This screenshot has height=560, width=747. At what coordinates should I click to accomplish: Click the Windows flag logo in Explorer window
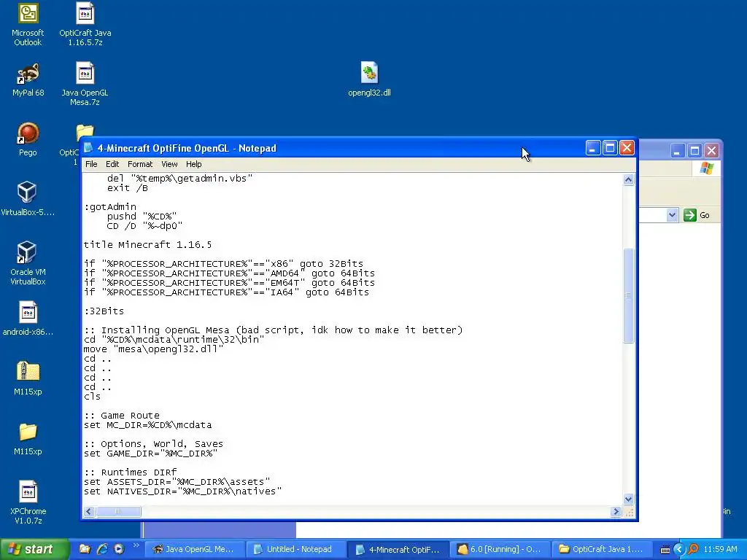(706, 168)
